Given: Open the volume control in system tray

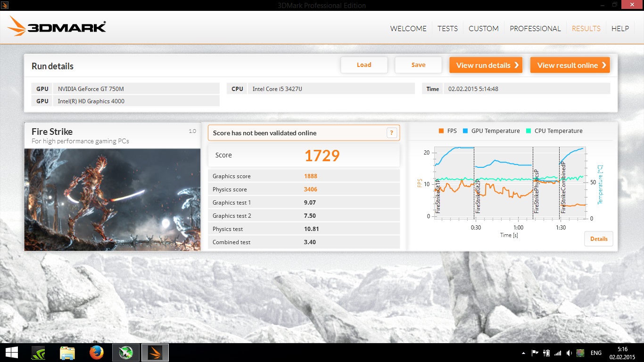Looking at the screenshot, I should tap(570, 353).
